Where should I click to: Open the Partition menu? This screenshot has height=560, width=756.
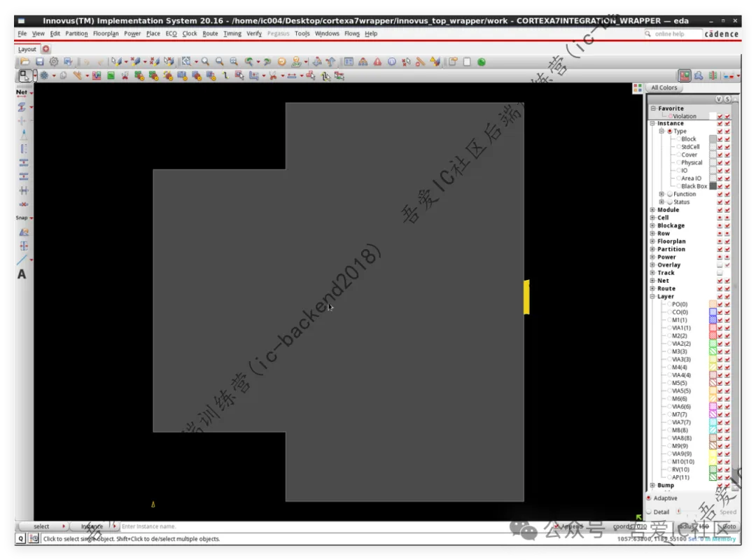point(77,34)
